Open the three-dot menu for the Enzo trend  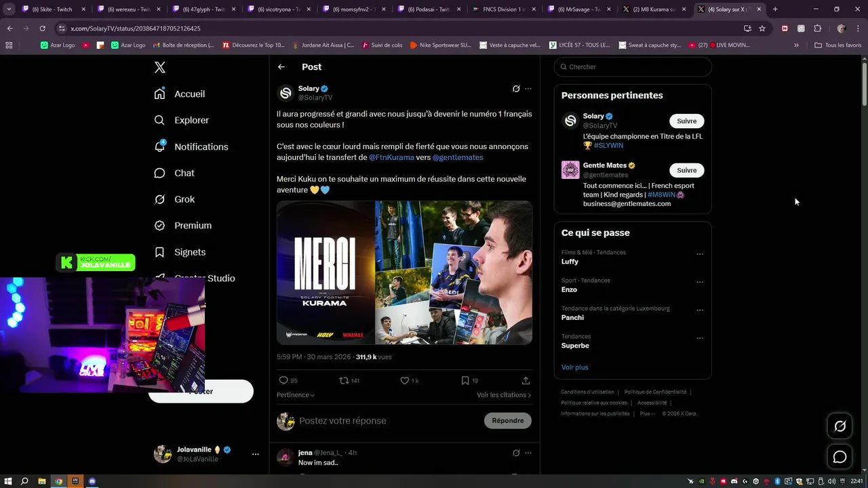pos(700,282)
